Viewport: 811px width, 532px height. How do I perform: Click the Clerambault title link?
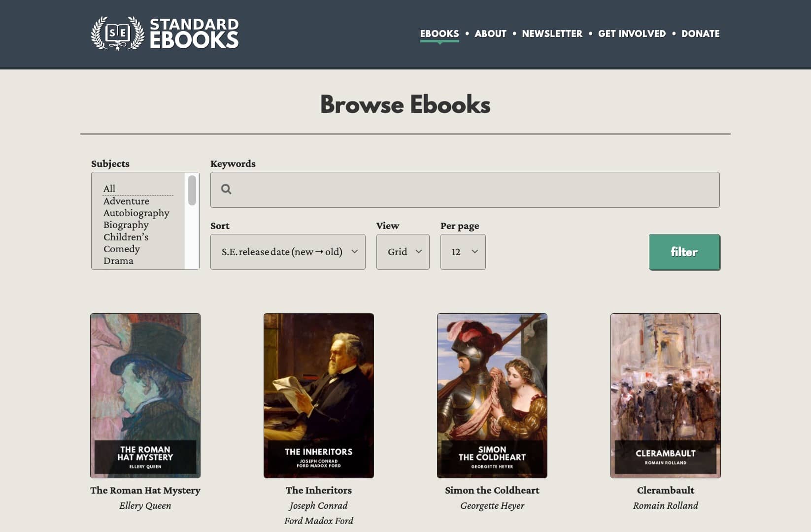665,490
